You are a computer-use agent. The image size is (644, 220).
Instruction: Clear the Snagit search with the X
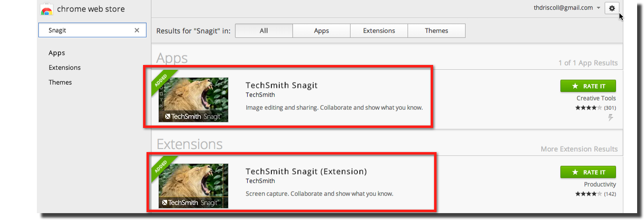point(137,31)
